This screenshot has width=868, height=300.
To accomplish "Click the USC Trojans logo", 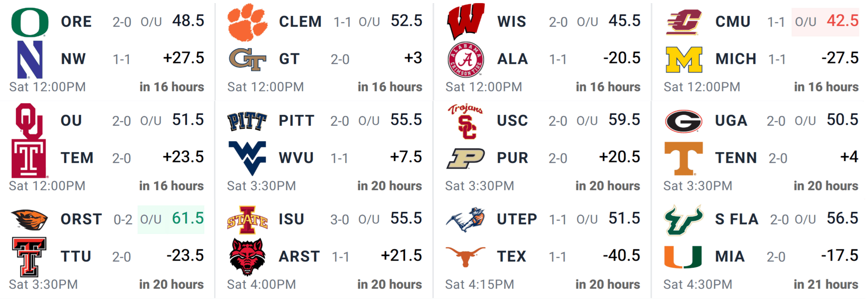I will [466, 121].
